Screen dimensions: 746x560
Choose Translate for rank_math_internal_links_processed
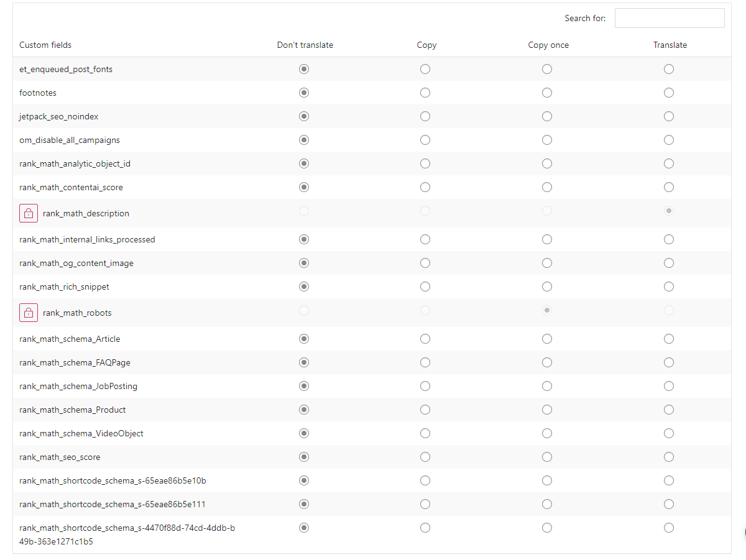[669, 239]
